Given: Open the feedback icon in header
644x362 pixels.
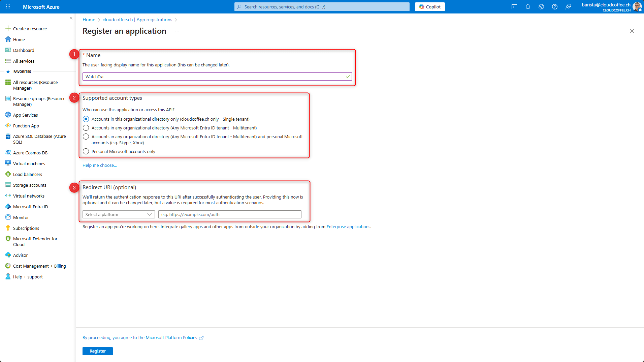Looking at the screenshot, I should pyautogui.click(x=568, y=7).
